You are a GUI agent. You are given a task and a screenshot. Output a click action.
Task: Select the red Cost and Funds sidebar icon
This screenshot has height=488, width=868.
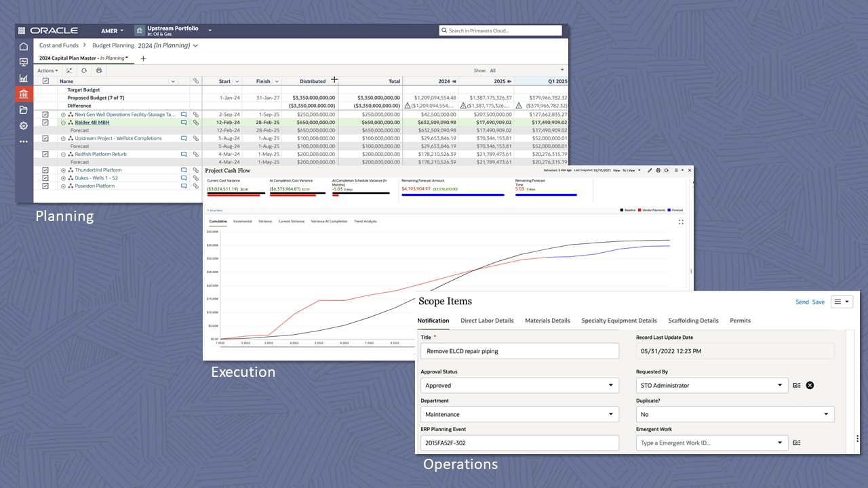(x=23, y=94)
